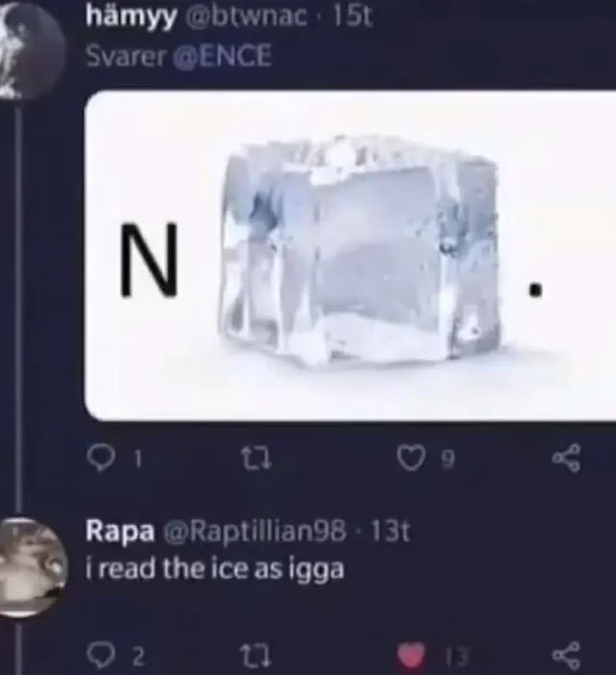Click the display name Rapa

point(120,532)
